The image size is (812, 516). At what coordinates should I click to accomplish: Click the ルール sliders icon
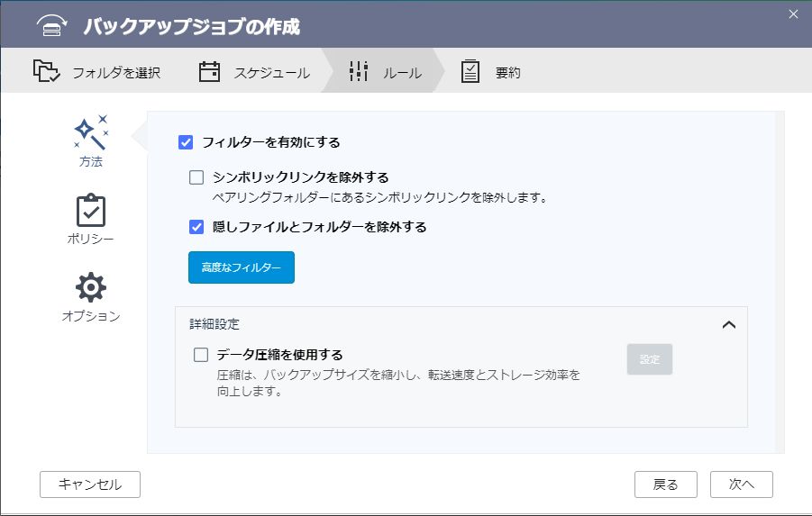click(x=359, y=71)
